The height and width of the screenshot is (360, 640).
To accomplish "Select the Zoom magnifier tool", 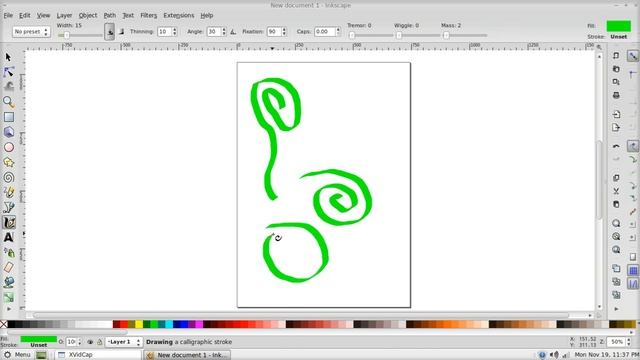I will coord(9,102).
